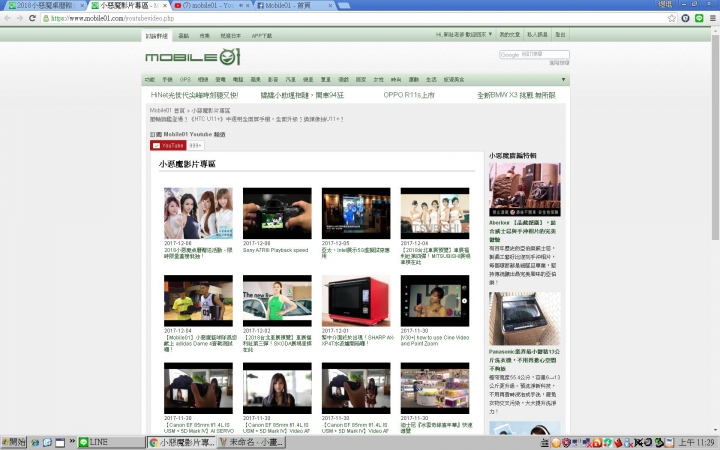
Task: Open Windows Start button on taskbar
Action: pyautogui.click(x=14, y=442)
